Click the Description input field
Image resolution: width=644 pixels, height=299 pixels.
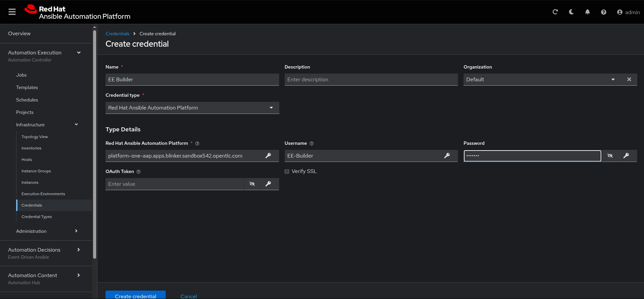(x=371, y=80)
